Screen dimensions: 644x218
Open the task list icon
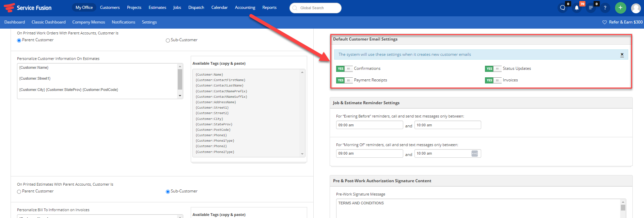coord(591,7)
